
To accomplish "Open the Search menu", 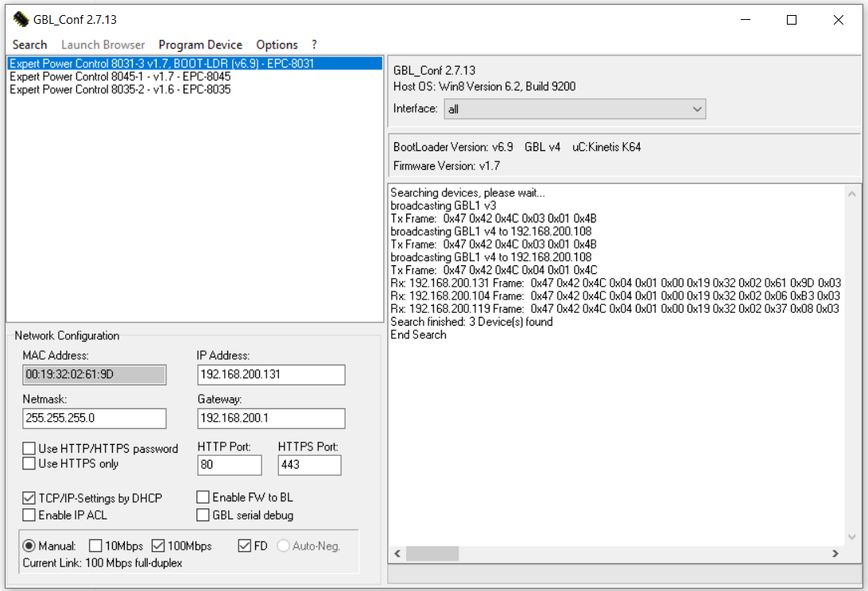I will (x=30, y=44).
